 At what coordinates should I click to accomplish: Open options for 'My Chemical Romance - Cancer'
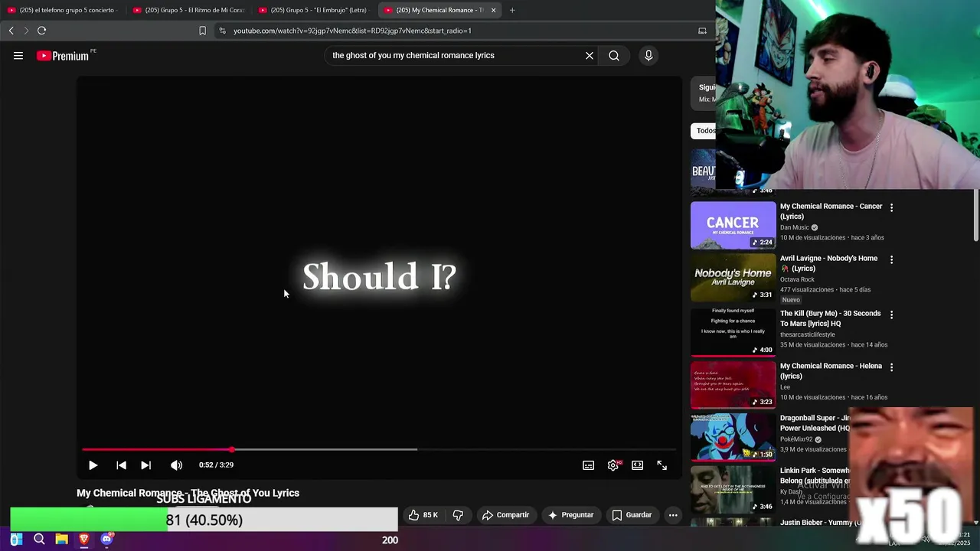click(x=891, y=207)
